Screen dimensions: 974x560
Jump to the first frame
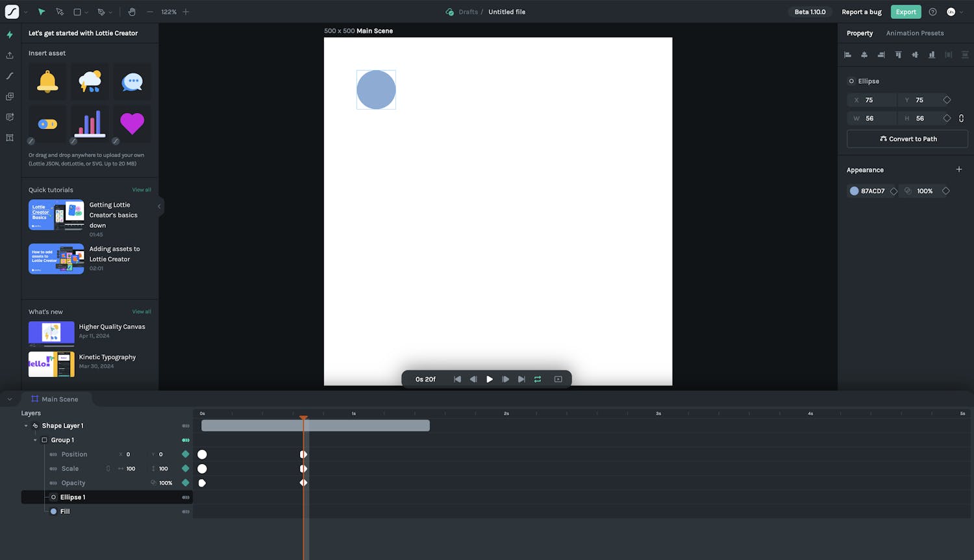click(x=457, y=379)
